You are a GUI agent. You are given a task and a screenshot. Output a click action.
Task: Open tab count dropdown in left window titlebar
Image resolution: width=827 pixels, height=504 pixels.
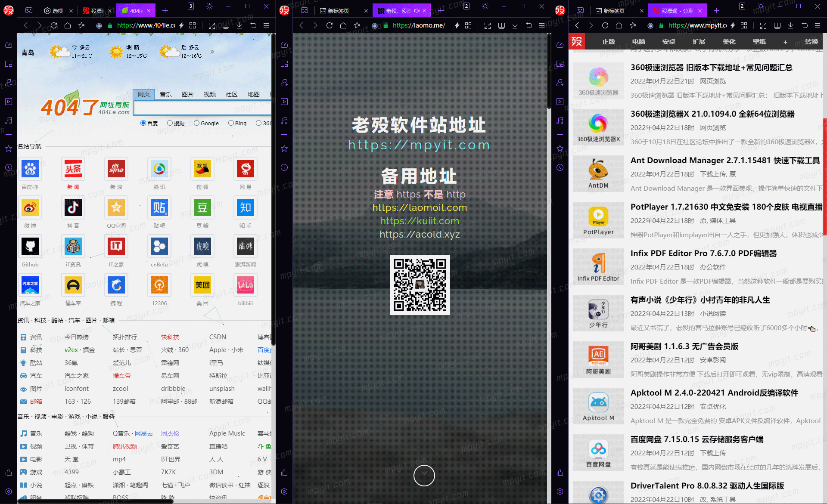coord(191,6)
